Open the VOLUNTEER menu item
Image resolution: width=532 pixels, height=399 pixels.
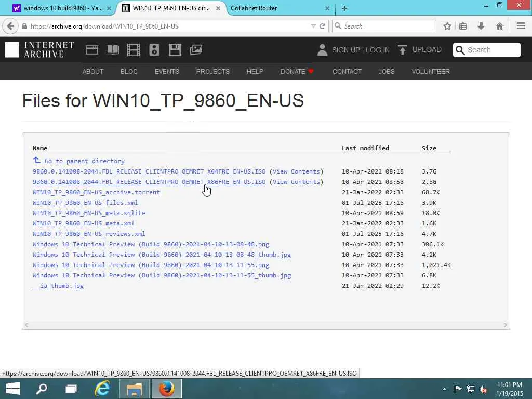coord(431,72)
